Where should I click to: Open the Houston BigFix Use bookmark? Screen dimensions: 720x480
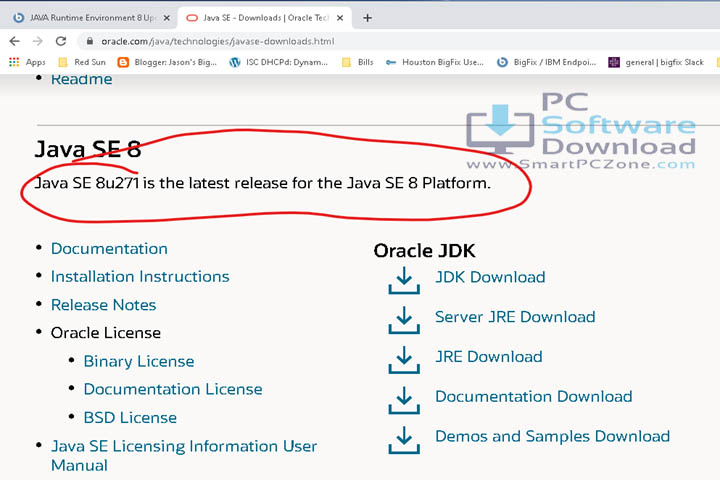click(434, 62)
